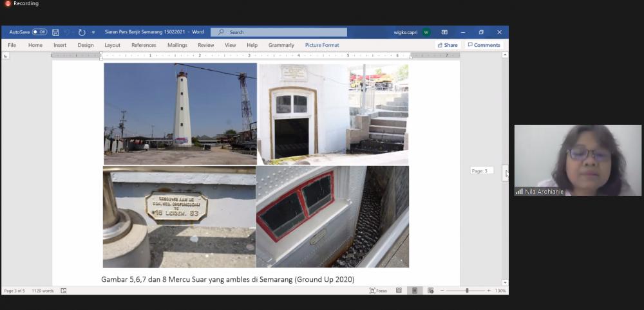Screen dimensions: 644x310
Task: Open Customize Quick Access Toolbar dropdown
Action: [x=93, y=32]
